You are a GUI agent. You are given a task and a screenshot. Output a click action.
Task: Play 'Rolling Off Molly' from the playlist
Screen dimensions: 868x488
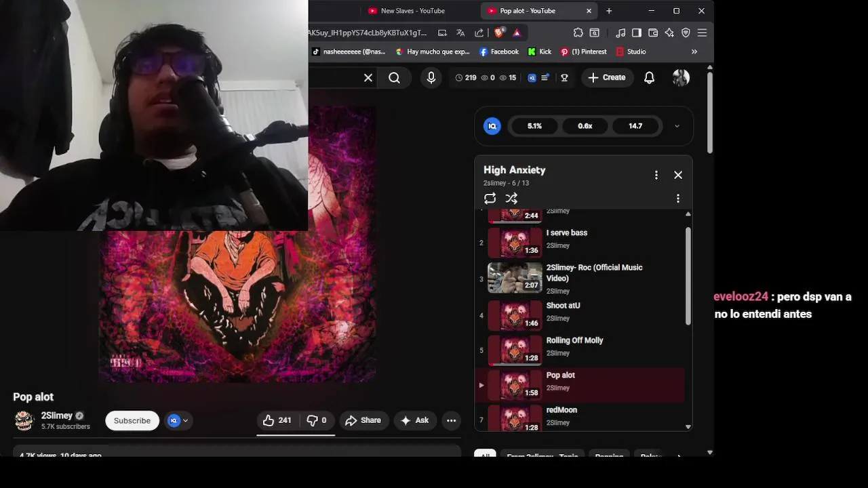tap(580, 350)
